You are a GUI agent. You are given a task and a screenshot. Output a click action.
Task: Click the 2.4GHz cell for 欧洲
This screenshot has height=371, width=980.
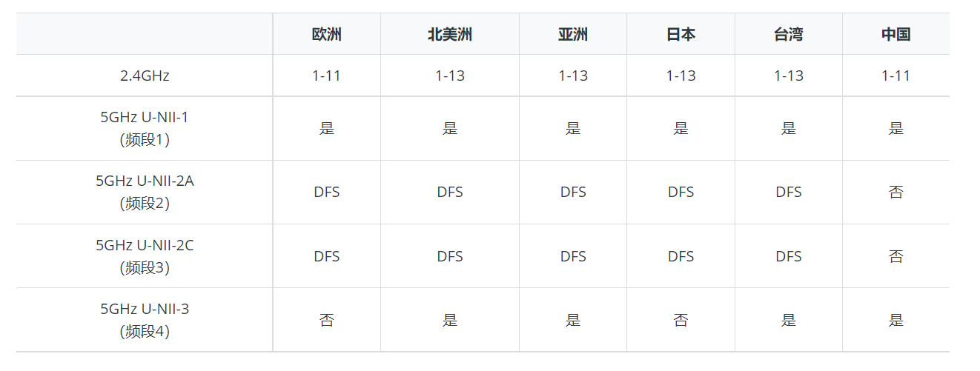coord(326,76)
